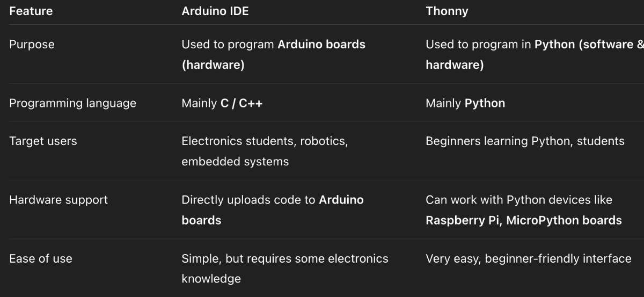The image size is (644, 297).
Task: Click 'Used to program Arduino boards' text
Action: point(273,45)
